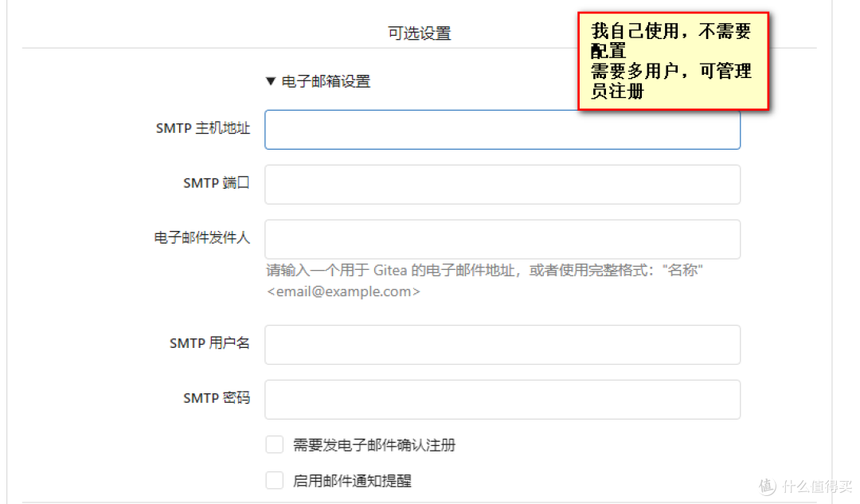This screenshot has width=860, height=504.
Task: Click the SMTP 密码 password field
Action: click(x=502, y=399)
